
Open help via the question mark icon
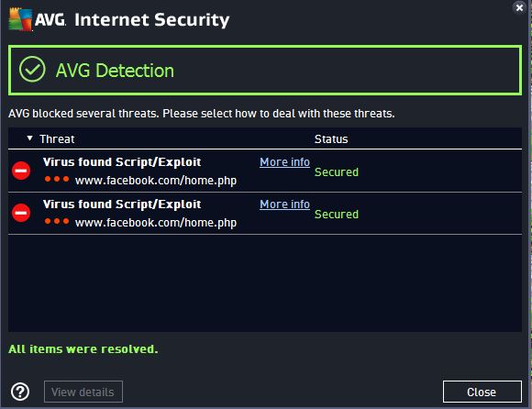pyautogui.click(x=20, y=392)
